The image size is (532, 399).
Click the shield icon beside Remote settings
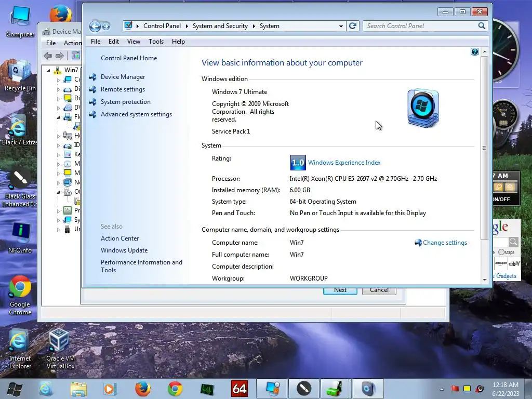click(x=92, y=89)
